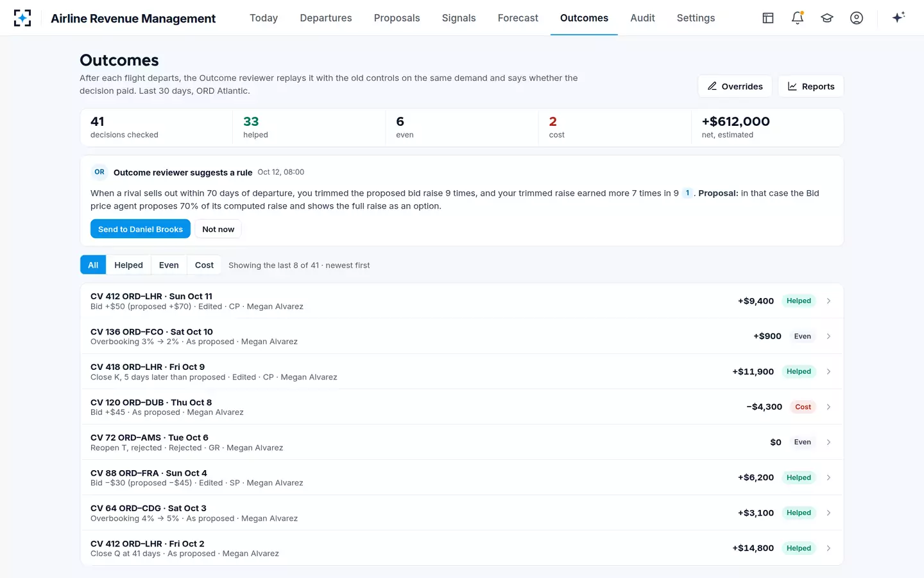Image resolution: width=924 pixels, height=578 pixels.
Task: Open CV 412 ORD–LHR · Fri Oct 2
Action: point(462,548)
